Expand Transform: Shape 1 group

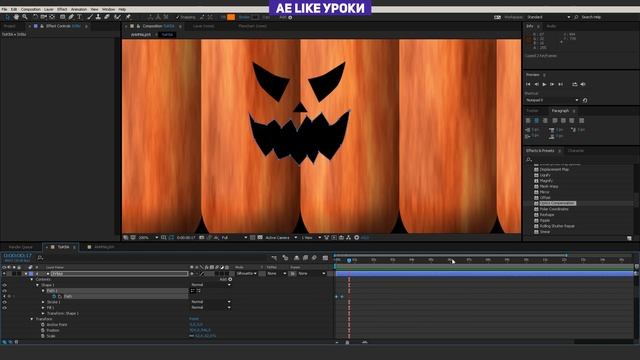pyautogui.click(x=43, y=313)
